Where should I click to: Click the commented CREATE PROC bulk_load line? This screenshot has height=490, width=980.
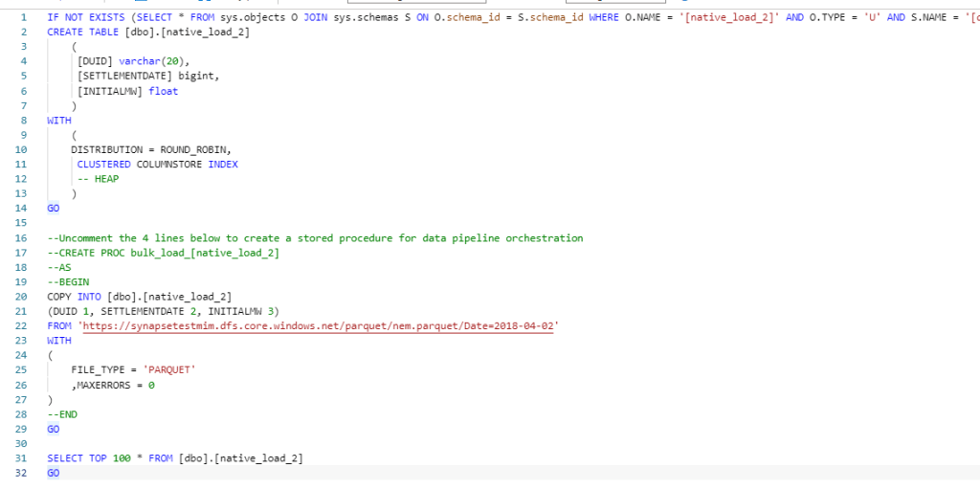point(163,253)
